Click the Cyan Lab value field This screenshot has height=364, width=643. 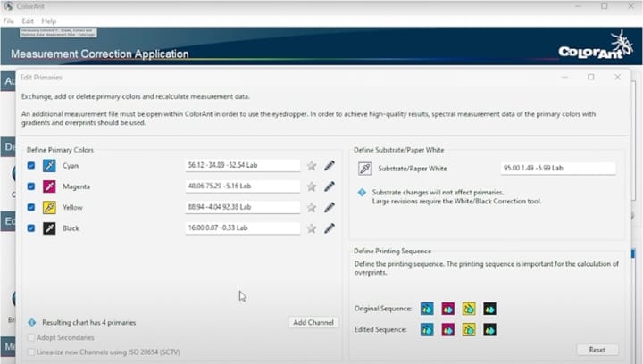tap(243, 165)
